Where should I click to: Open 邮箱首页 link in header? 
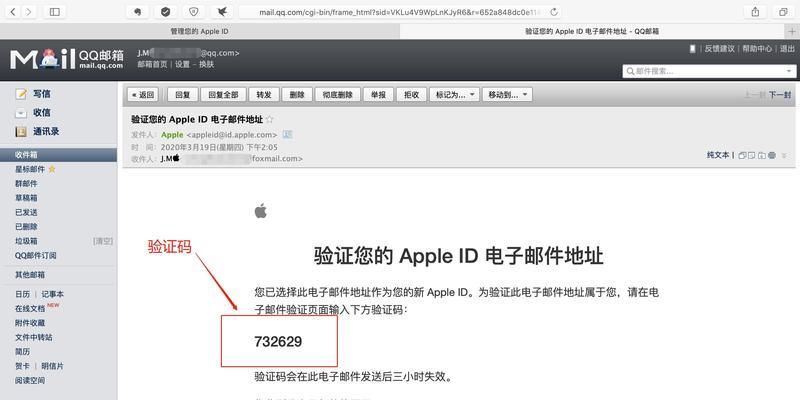(152, 64)
